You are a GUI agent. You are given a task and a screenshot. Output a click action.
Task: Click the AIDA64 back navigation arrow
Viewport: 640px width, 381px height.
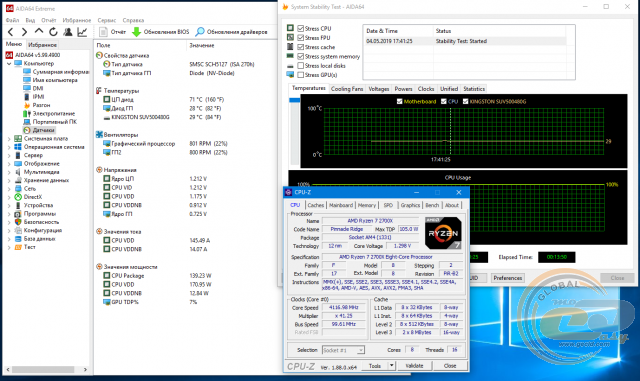tap(11, 32)
